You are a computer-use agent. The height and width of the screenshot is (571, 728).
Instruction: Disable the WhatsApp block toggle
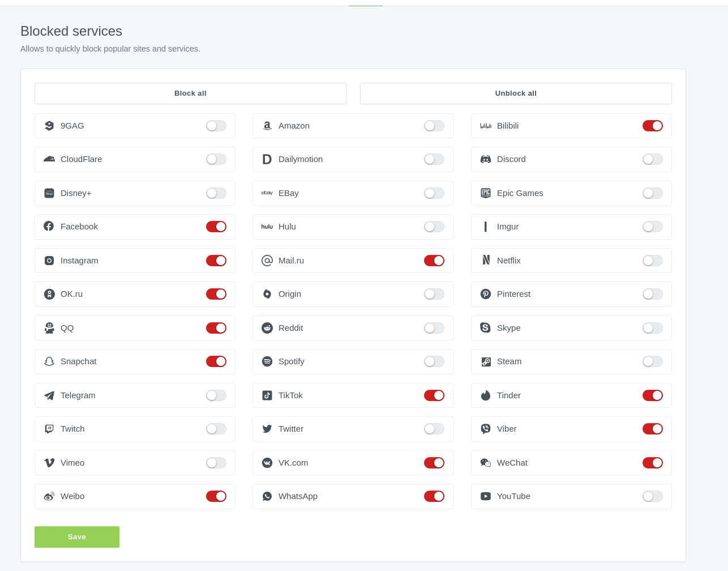tap(434, 496)
